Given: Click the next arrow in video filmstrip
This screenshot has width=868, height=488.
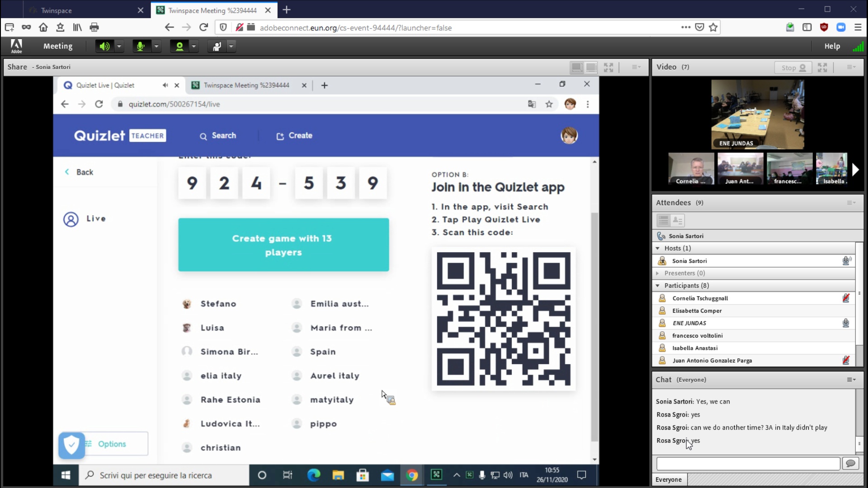Looking at the screenshot, I should [855, 169].
